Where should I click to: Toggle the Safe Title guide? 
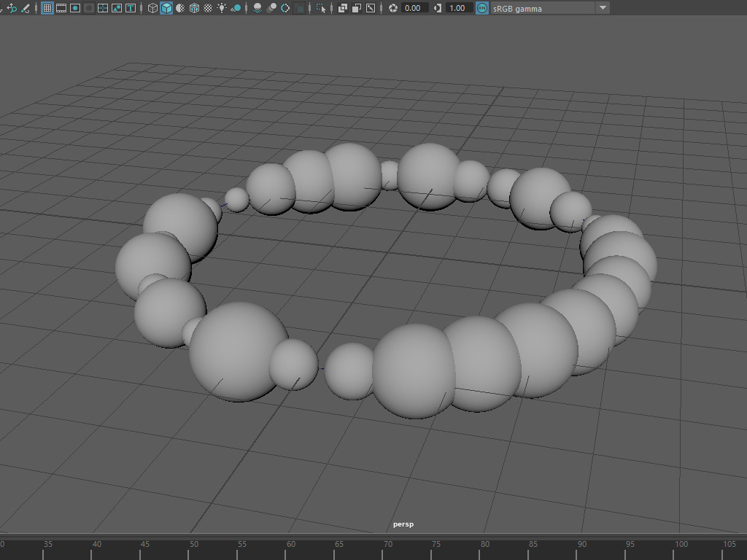point(130,8)
